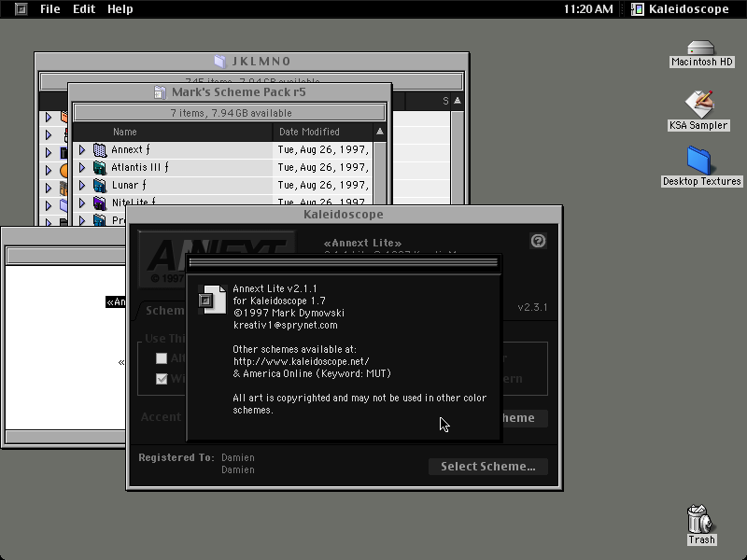Viewport: 747px width, 560px height.
Task: Open the Kaleidoscope application menu
Action: coord(681,9)
